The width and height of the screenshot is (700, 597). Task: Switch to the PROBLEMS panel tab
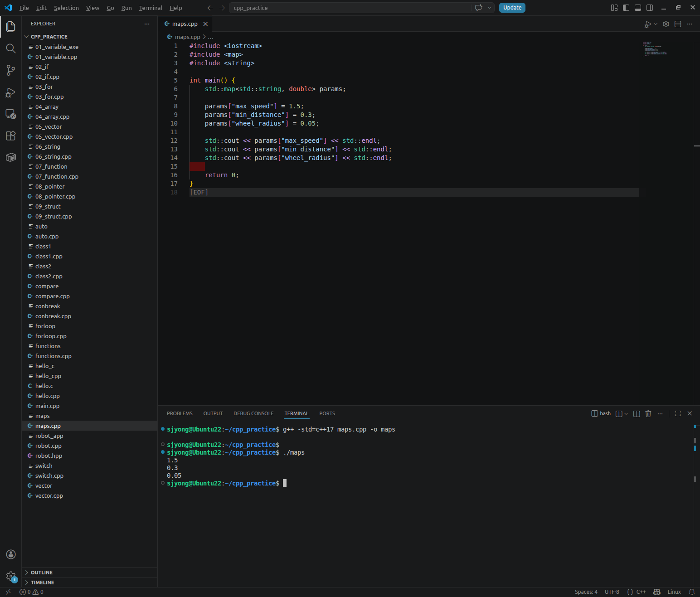coord(180,413)
